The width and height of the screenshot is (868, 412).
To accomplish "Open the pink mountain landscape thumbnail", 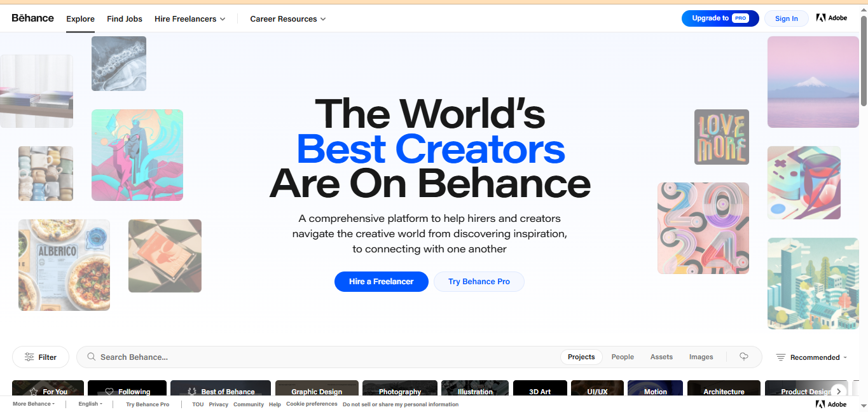I will [813, 82].
